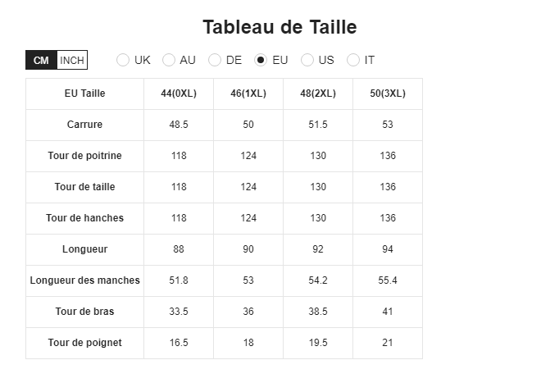Select the 48(2XL) column header

pyautogui.click(x=318, y=93)
